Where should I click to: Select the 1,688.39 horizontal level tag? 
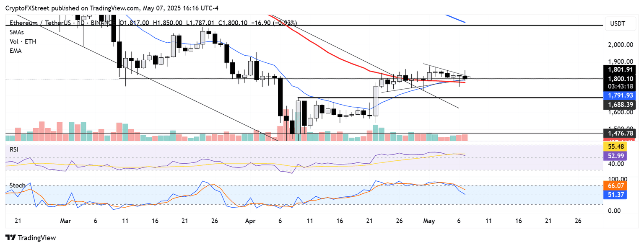point(619,104)
